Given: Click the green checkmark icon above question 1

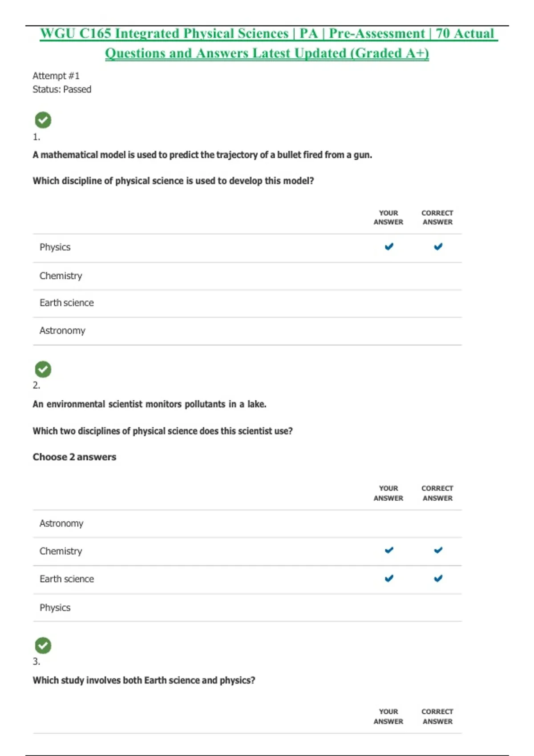Looking at the screenshot, I should 43,120.
